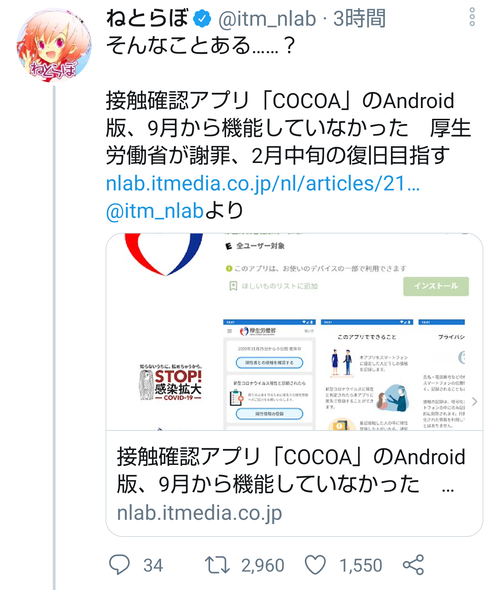Viewport: 500px width, 590px height.
Task: Click the nlab.itmedia.co.jp domain in the card
Action: pyautogui.click(x=199, y=512)
